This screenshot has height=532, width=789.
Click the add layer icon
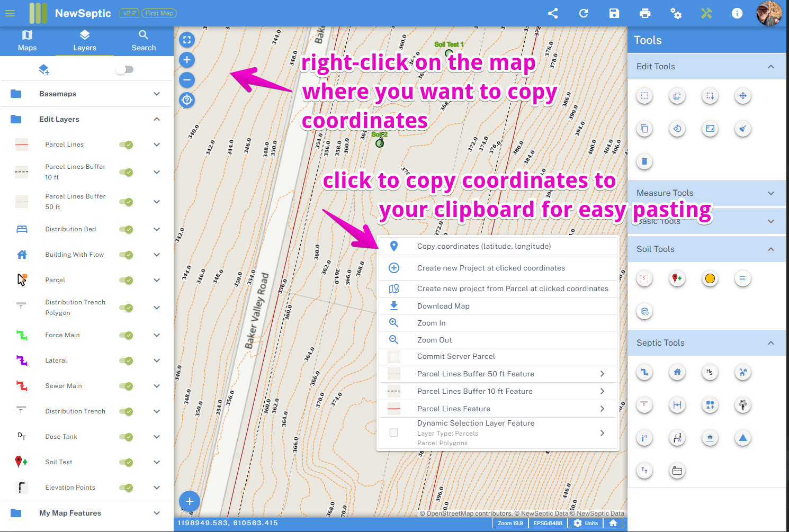click(44, 69)
